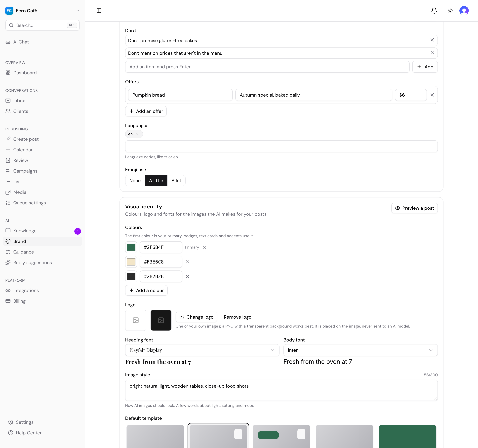Viewport: 478px width, 448px height.
Task: Click the Image style text area
Action: click(x=281, y=390)
